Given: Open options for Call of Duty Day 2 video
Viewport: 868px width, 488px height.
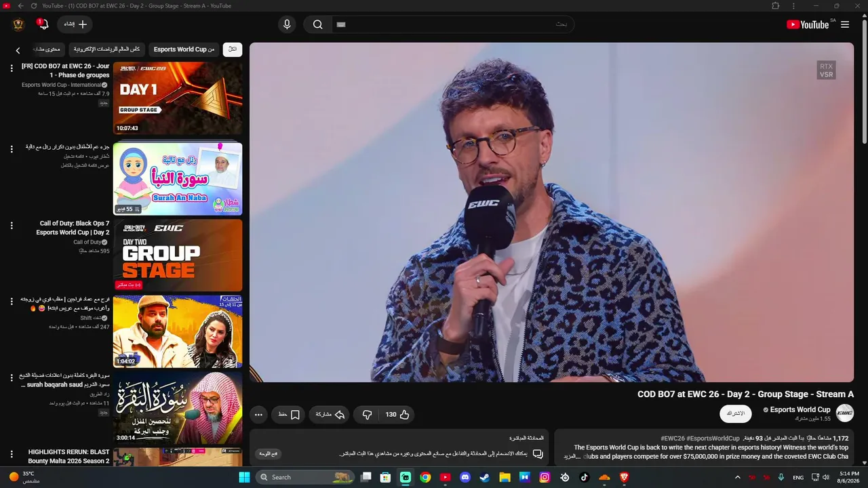Looking at the screenshot, I should (x=12, y=226).
